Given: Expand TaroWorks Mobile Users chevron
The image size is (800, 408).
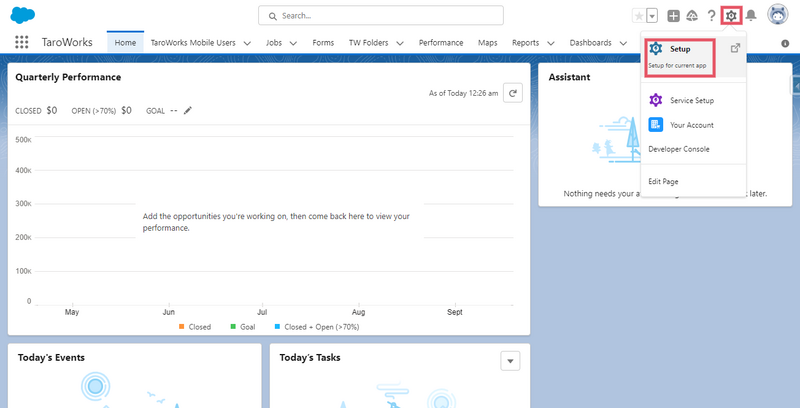Looking at the screenshot, I should point(247,43).
